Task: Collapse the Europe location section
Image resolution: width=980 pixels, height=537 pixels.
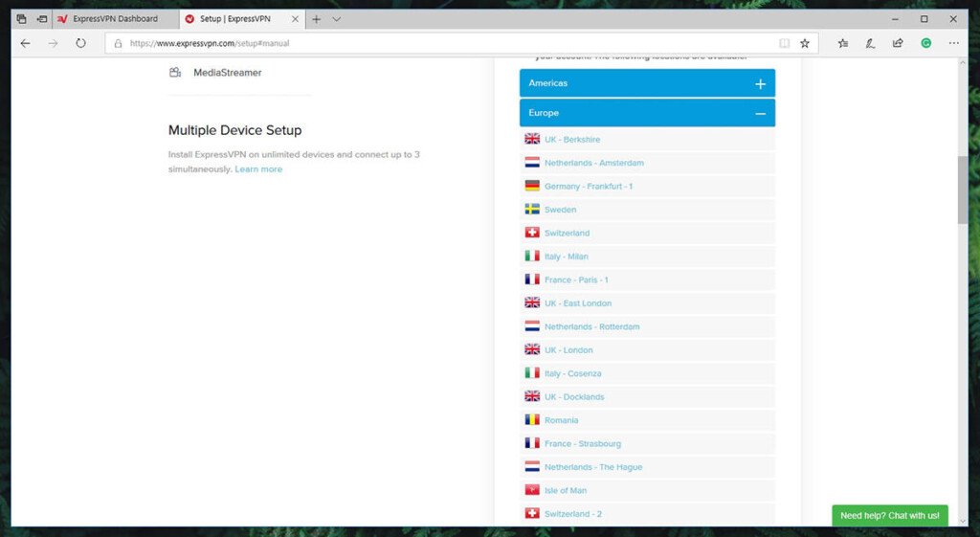Action: click(x=647, y=113)
